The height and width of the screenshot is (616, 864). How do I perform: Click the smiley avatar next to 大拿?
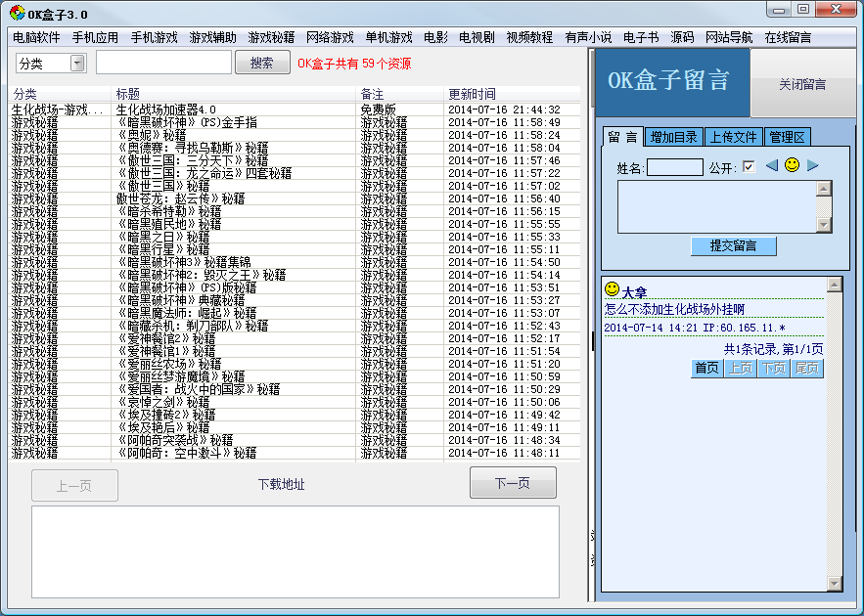pos(612,290)
